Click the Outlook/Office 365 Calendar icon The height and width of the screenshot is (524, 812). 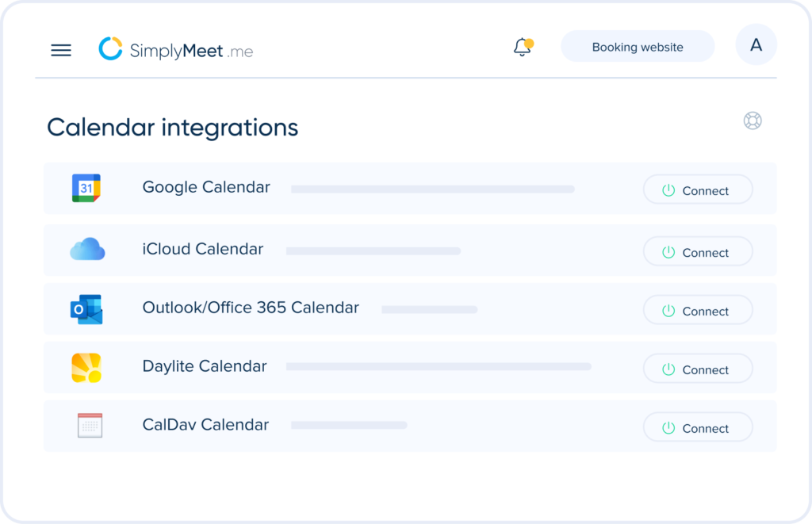point(87,308)
